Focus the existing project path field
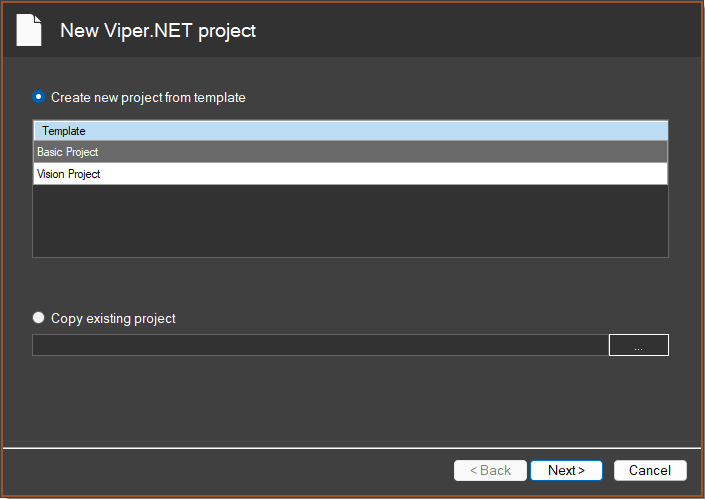Viewport: 705px width, 499px height. (321, 345)
